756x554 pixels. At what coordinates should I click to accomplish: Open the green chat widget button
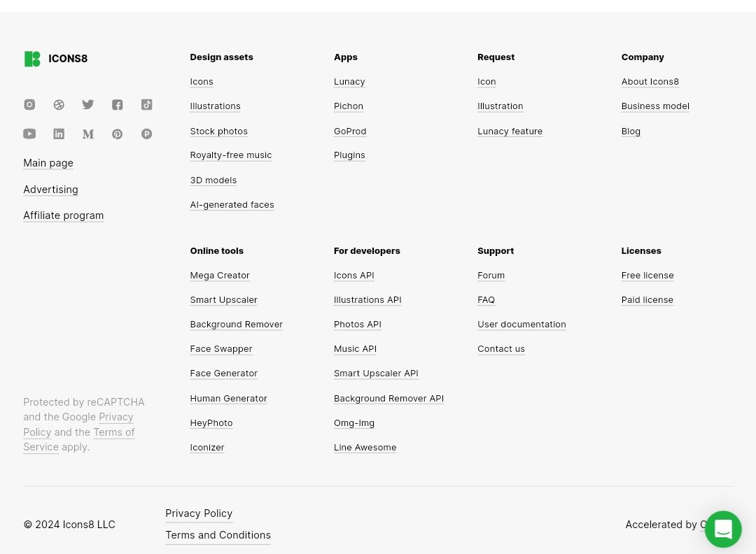(x=723, y=529)
